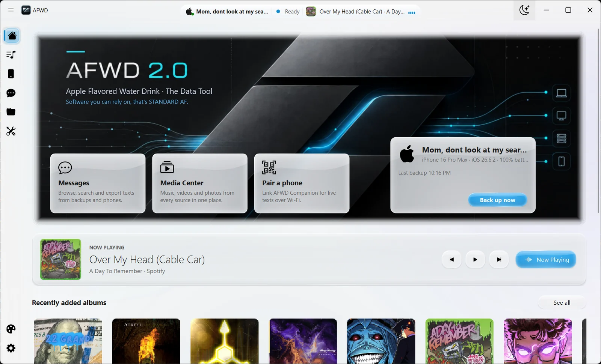Open the Pair a phone card

302,183
